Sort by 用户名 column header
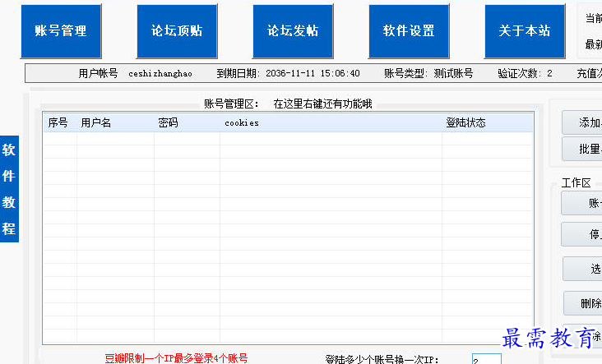Screen dimensions: 602x364 pos(116,122)
